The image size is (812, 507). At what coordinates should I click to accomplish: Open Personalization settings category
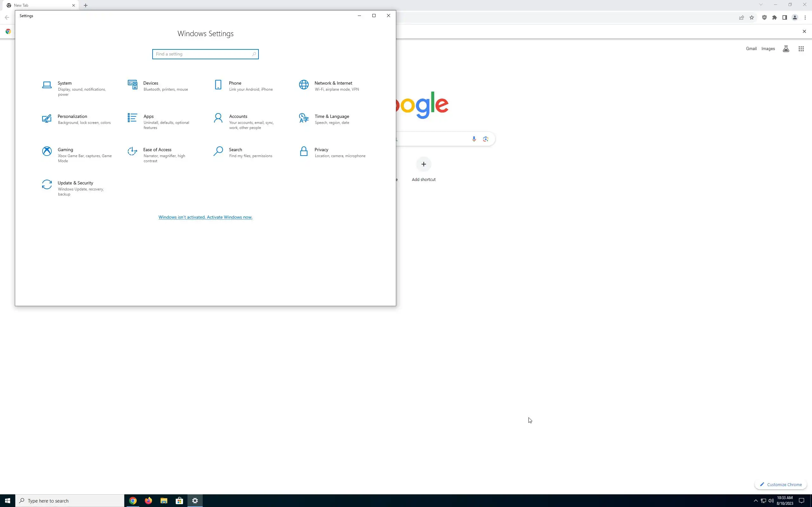point(72,117)
